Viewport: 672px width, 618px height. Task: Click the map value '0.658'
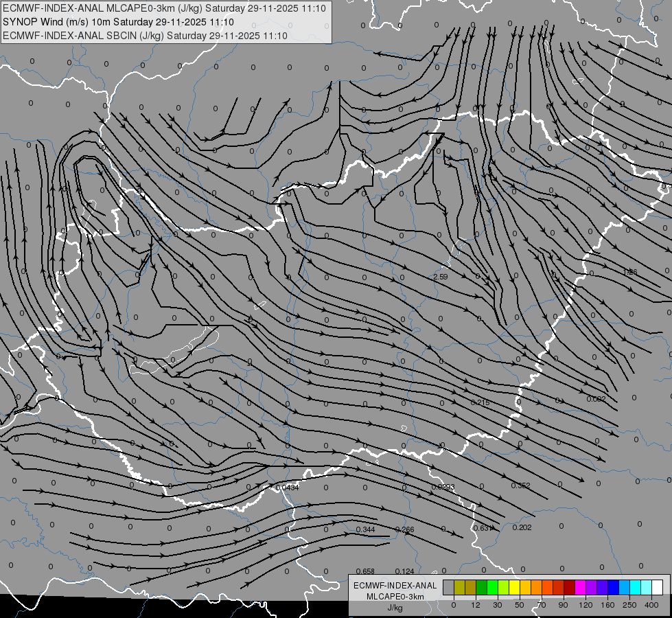click(365, 571)
